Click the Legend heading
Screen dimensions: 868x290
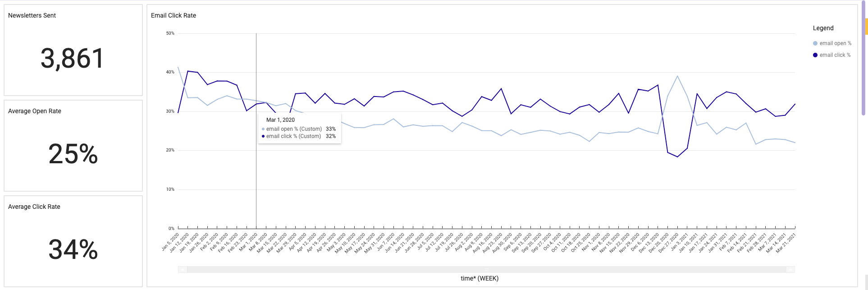823,28
